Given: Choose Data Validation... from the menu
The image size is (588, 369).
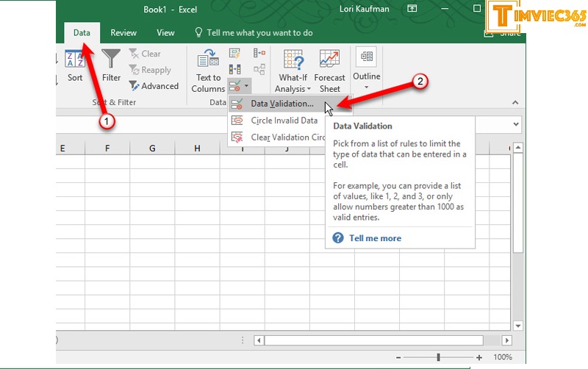Looking at the screenshot, I should 282,104.
